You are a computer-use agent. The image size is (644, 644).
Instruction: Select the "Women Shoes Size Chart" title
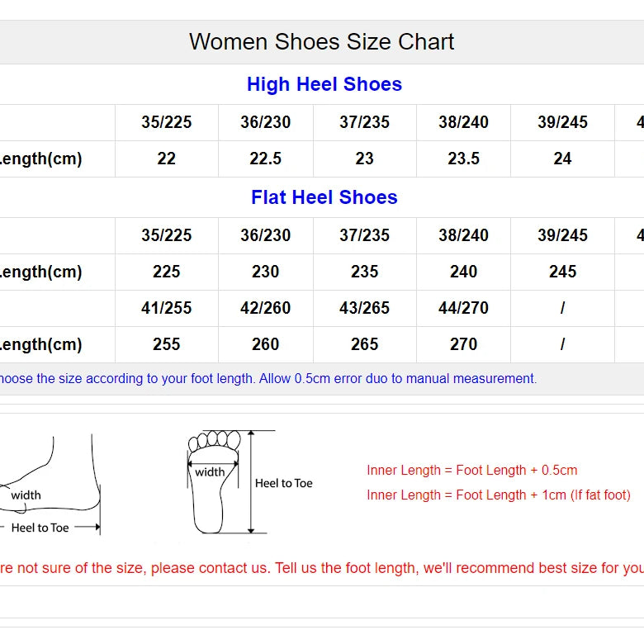tap(321, 42)
